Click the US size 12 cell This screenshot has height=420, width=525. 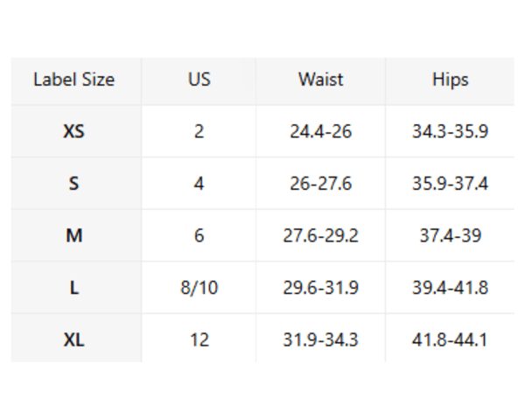pos(199,339)
